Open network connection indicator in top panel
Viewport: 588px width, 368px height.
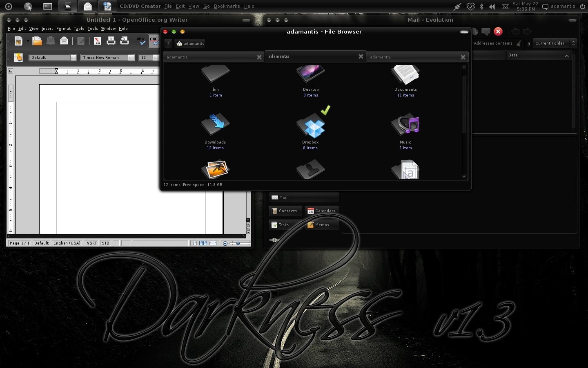tap(458, 6)
